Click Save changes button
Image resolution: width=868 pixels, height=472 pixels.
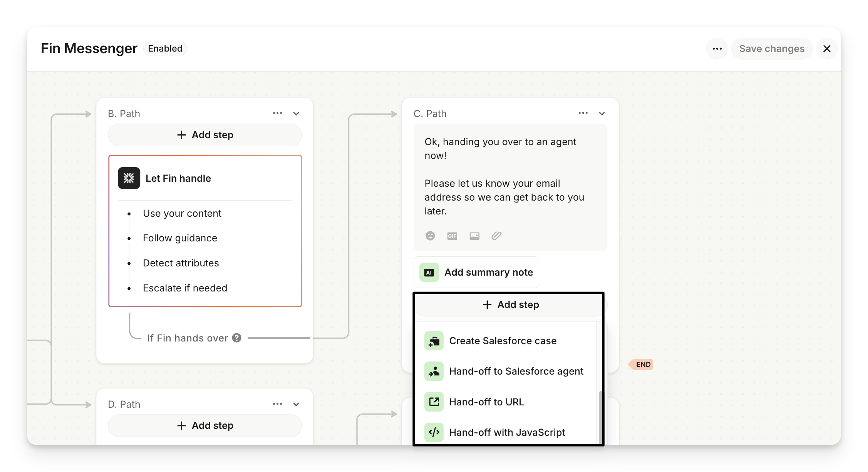point(772,49)
